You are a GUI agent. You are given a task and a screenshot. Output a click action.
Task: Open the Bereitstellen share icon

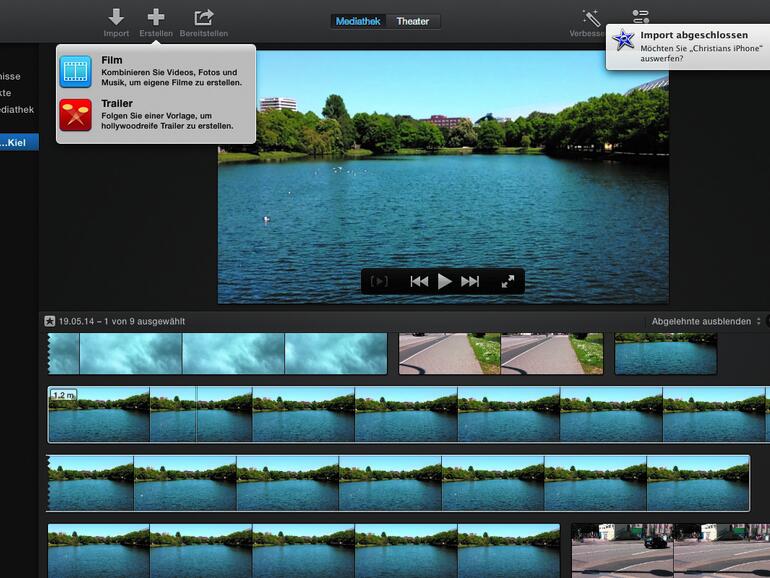pos(203,17)
